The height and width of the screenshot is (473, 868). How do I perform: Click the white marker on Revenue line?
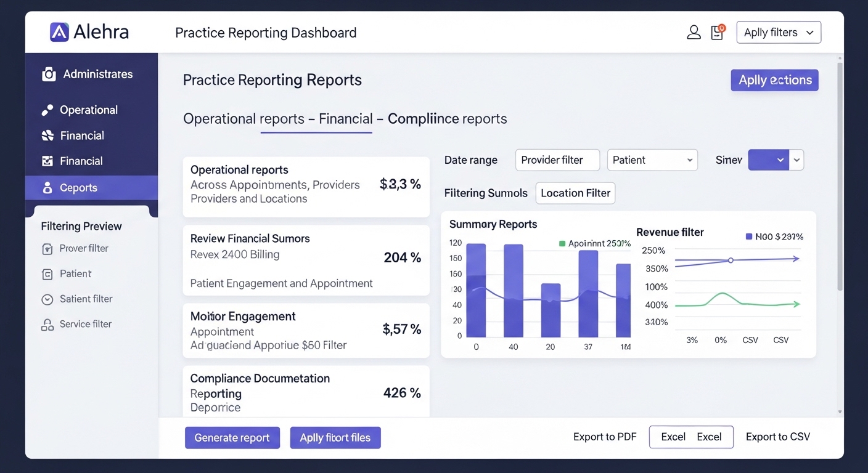[731, 261]
